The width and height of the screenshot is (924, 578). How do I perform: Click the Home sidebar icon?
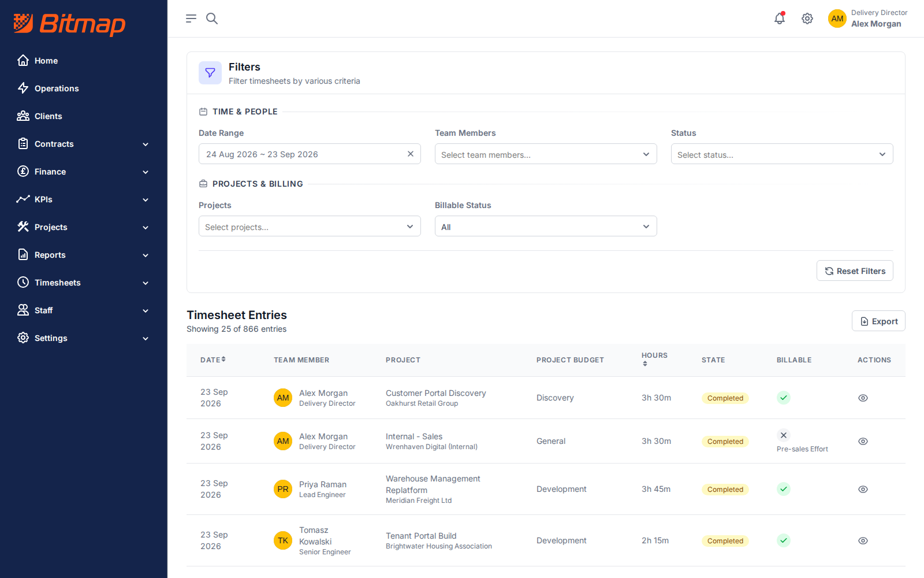(x=23, y=60)
